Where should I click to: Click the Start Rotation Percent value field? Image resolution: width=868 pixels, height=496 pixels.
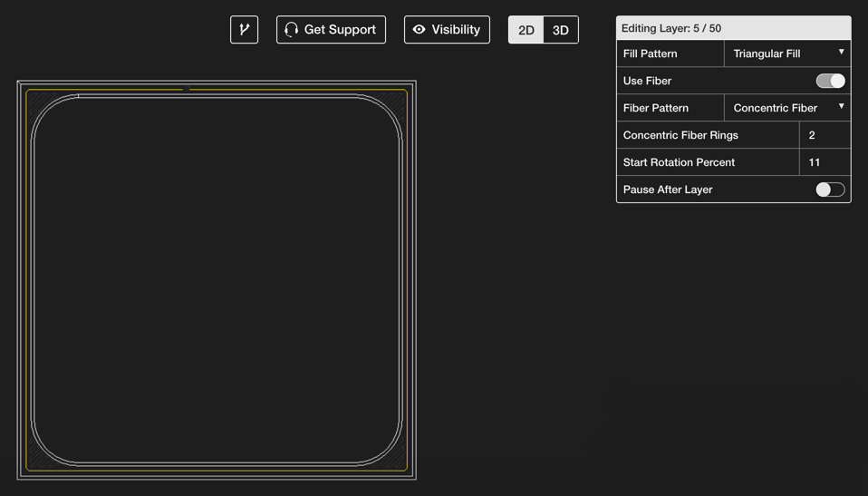[x=824, y=162]
